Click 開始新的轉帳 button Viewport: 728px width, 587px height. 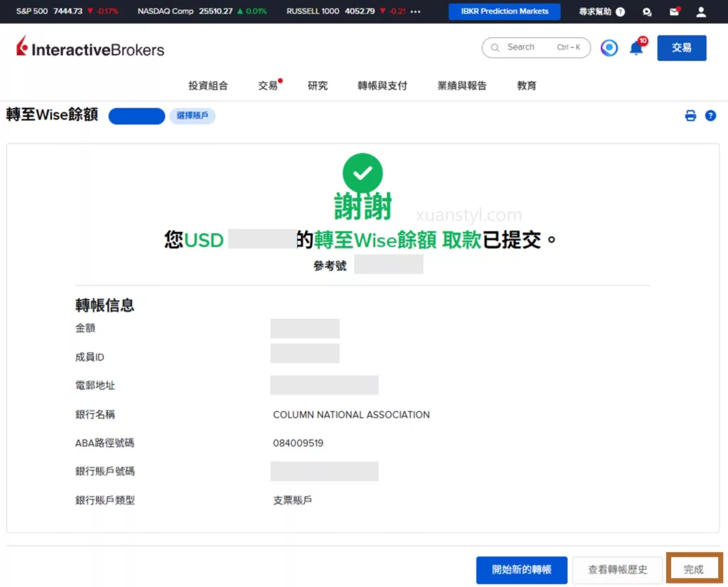pyautogui.click(x=521, y=569)
